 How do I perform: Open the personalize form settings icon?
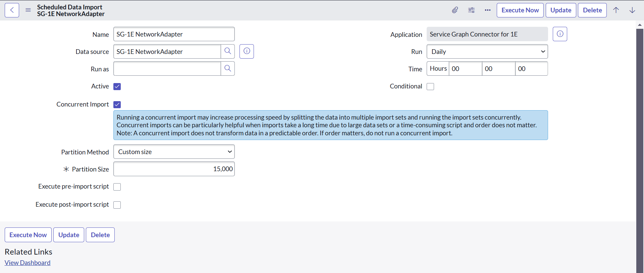pos(471,10)
